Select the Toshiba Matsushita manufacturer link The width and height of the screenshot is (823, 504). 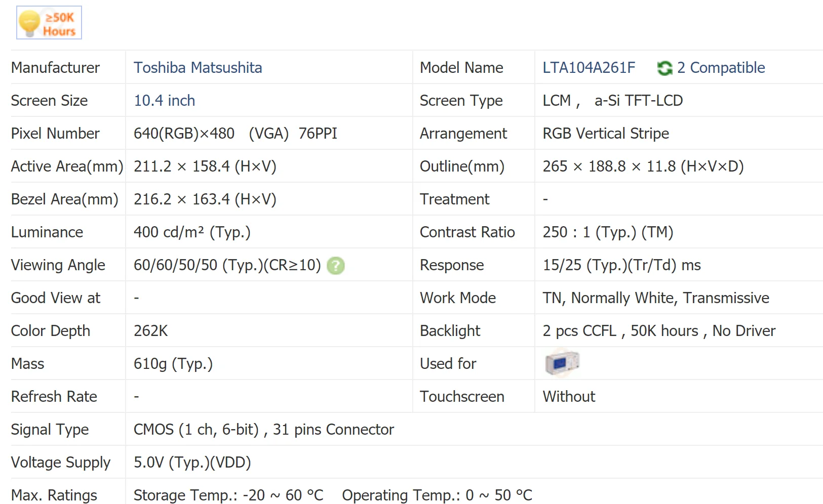tap(198, 67)
